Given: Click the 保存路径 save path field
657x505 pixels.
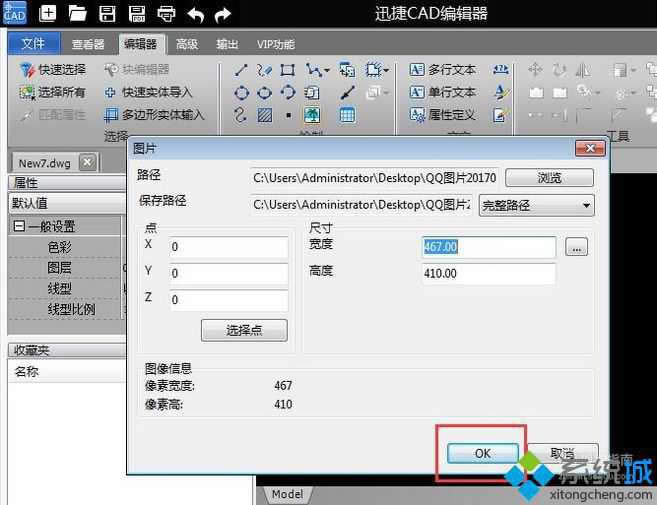Looking at the screenshot, I should (x=362, y=205).
